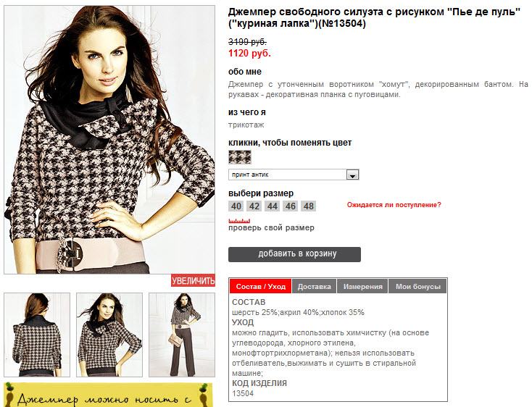Switch to the 'Доставка' tab
The width and height of the screenshot is (532, 407).
pyautogui.click(x=314, y=286)
